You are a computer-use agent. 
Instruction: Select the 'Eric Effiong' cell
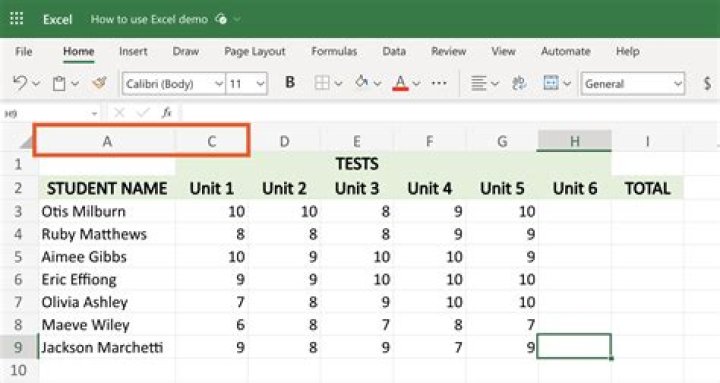pos(107,279)
